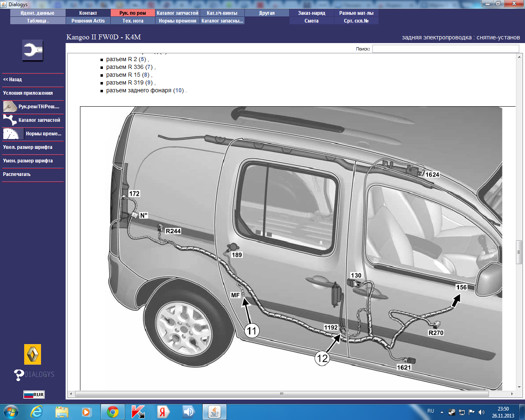Open Нормы времени gauge sidebar entry
The image size is (525, 420).
click(33, 134)
